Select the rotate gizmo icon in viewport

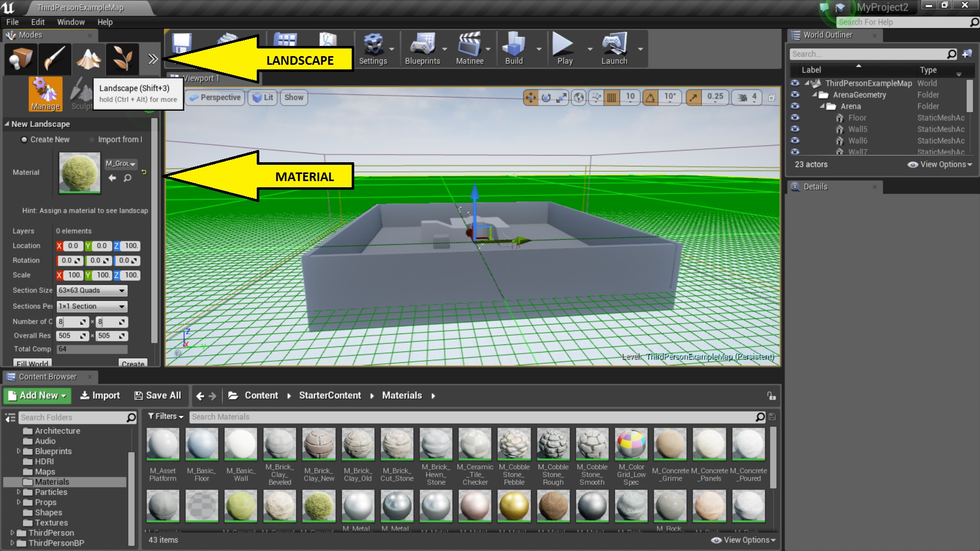pos(546,97)
